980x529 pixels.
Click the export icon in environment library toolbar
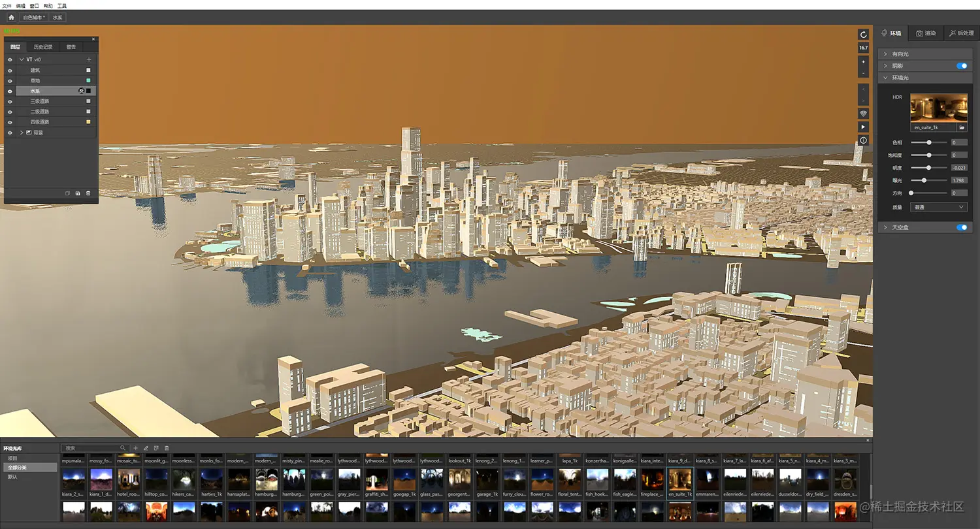(156, 448)
